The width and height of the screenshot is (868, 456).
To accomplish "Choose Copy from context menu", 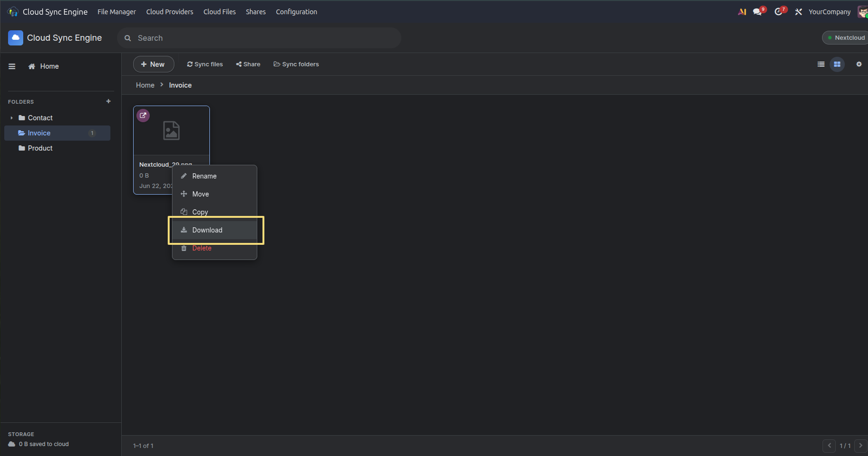I will pyautogui.click(x=215, y=212).
